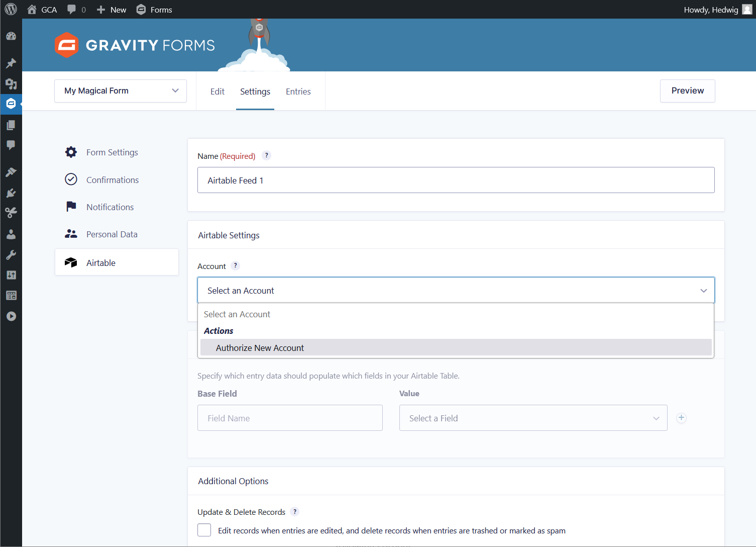Image resolution: width=756 pixels, height=547 pixels.
Task: Open the Gravity Forms sidebar icon
Action: (11, 104)
